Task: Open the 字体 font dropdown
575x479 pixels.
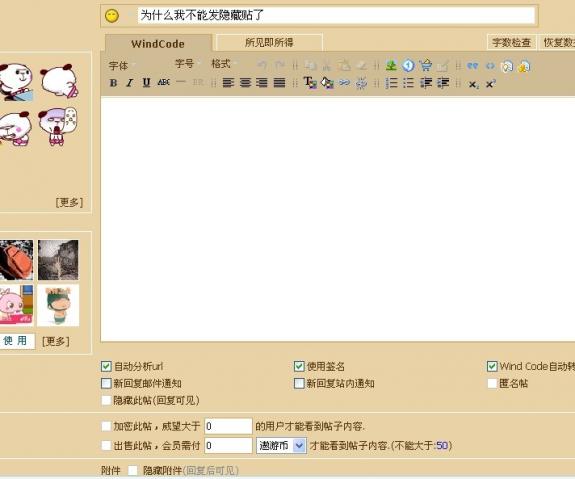Action: click(x=122, y=66)
